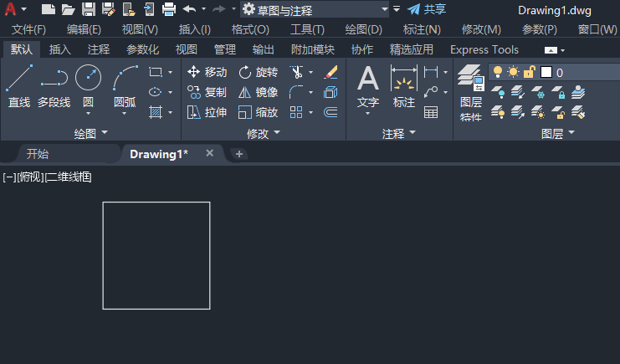Viewport: 620px width, 364px height.
Task: Add new drawing tab with plus
Action: (238, 154)
